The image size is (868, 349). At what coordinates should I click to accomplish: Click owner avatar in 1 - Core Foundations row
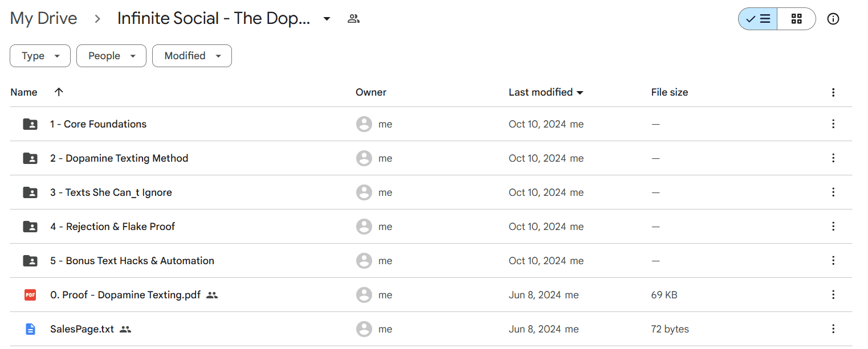pos(364,124)
